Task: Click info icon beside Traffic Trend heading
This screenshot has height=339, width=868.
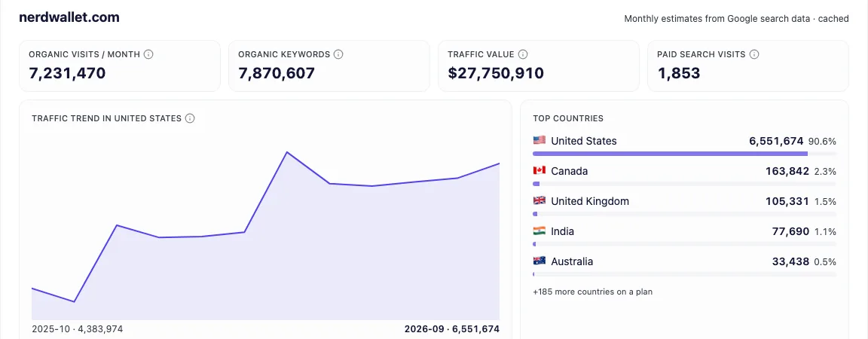Action: coord(190,118)
